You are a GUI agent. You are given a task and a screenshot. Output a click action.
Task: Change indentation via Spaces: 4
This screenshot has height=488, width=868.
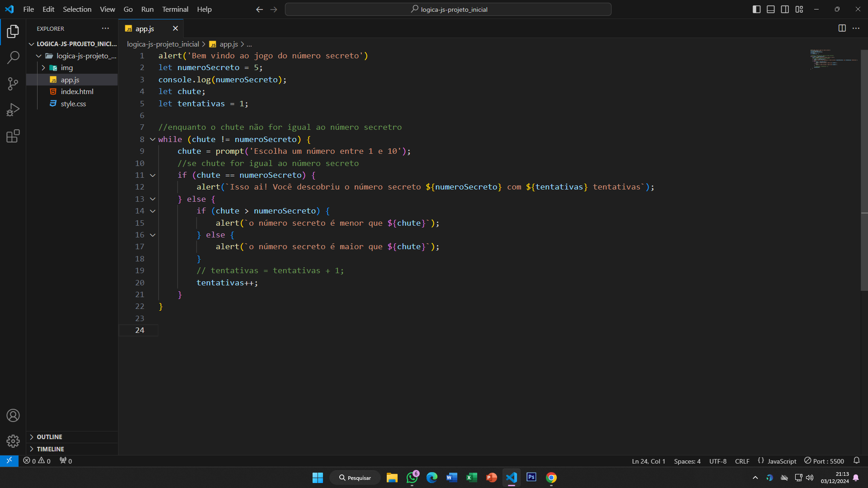687,461
